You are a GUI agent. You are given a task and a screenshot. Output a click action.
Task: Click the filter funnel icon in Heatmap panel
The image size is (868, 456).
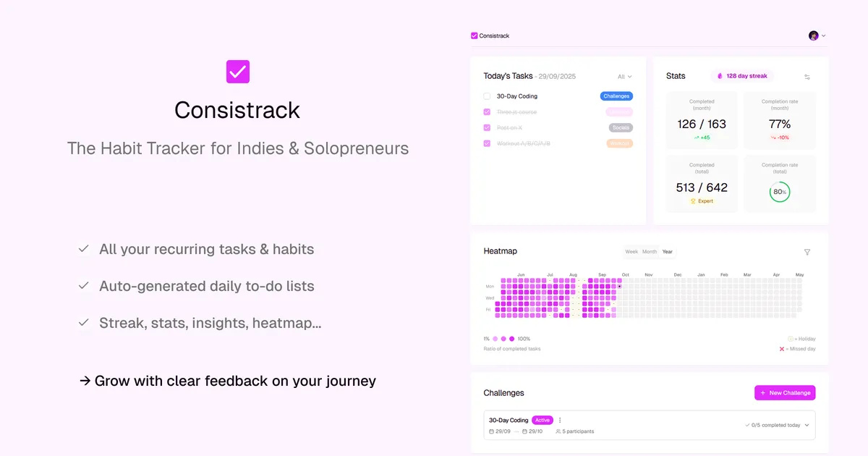pyautogui.click(x=807, y=251)
